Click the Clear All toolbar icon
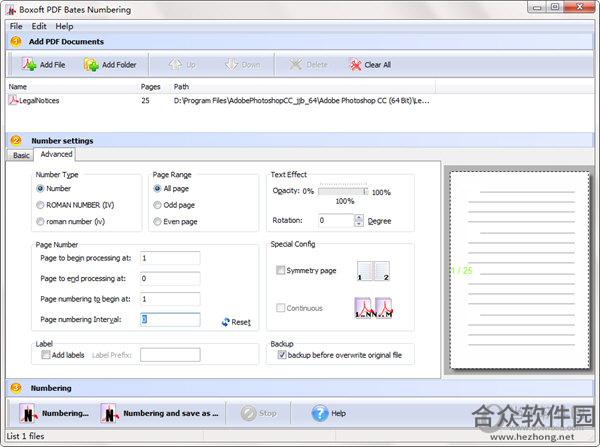Viewport: 600px width, 447px height. [x=355, y=65]
